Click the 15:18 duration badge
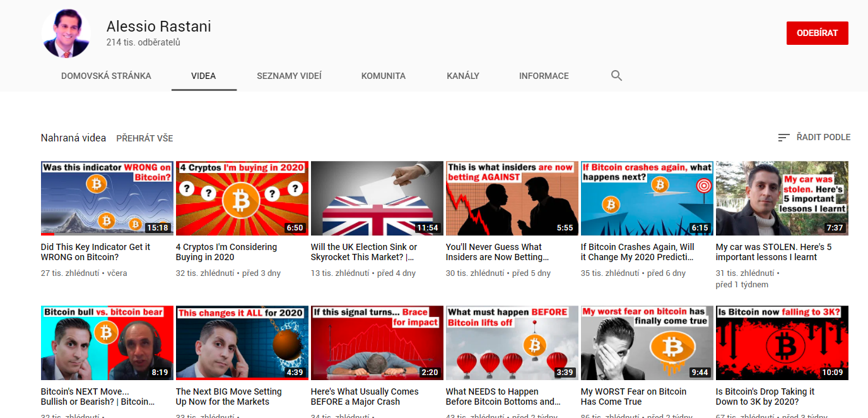 158,228
